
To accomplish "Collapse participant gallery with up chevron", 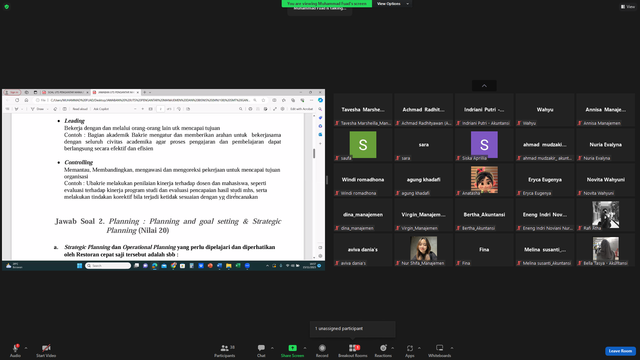I will point(484,86).
